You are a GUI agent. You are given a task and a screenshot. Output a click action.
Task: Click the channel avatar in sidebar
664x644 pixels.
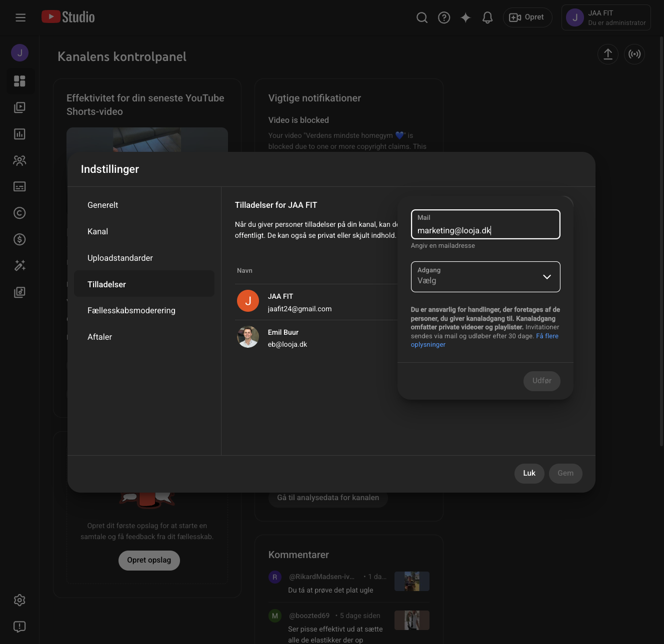[x=19, y=52]
